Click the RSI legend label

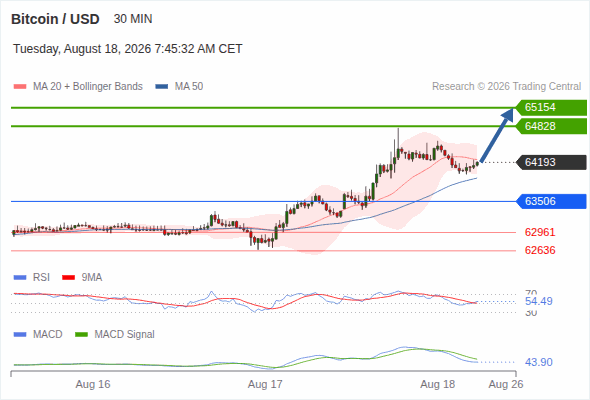click(41, 278)
